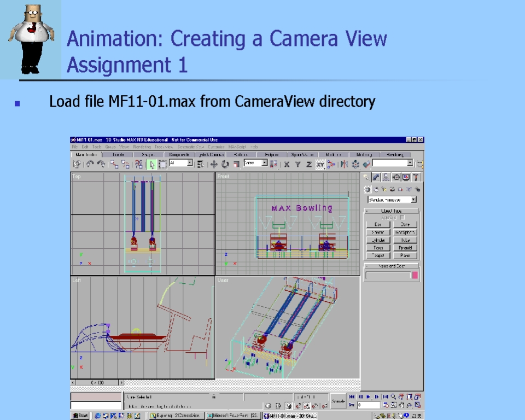Click the Undo arrow in the toolbar
Image resolution: width=525 pixels, height=420 pixels.
point(90,164)
